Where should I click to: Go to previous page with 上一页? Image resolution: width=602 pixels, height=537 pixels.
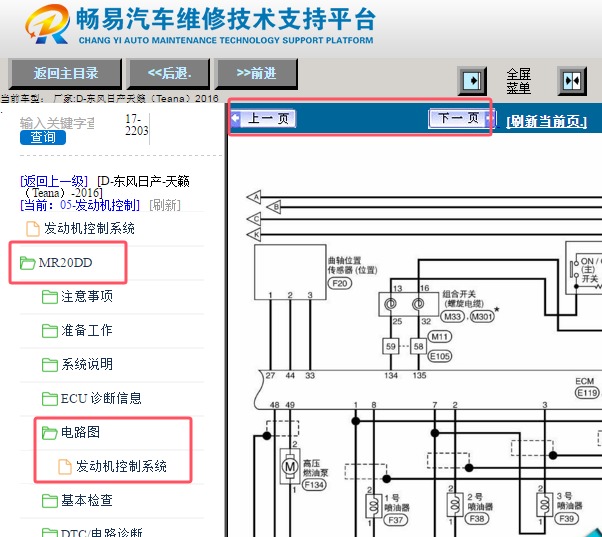(263, 119)
